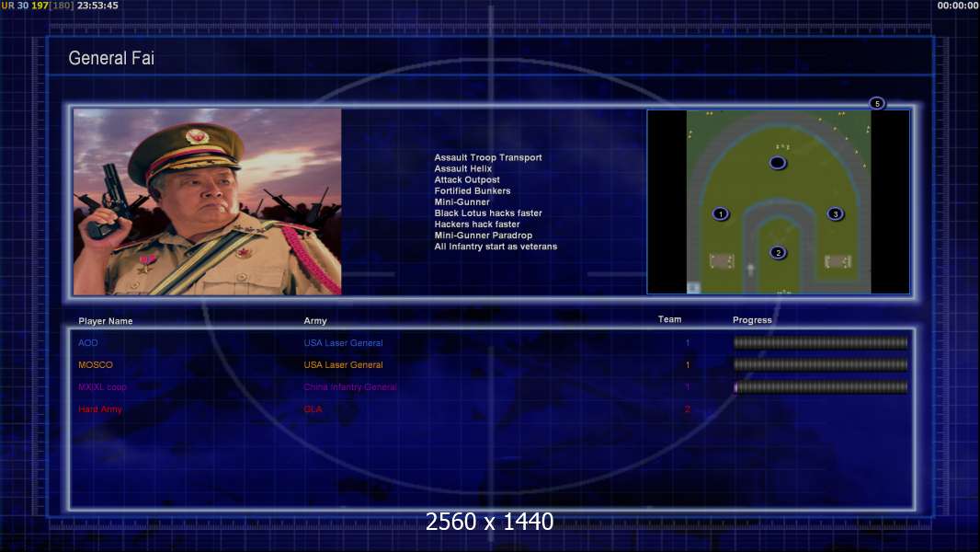Click "Assault Helix" ability text
The width and height of the screenshot is (980, 552).
pos(463,168)
